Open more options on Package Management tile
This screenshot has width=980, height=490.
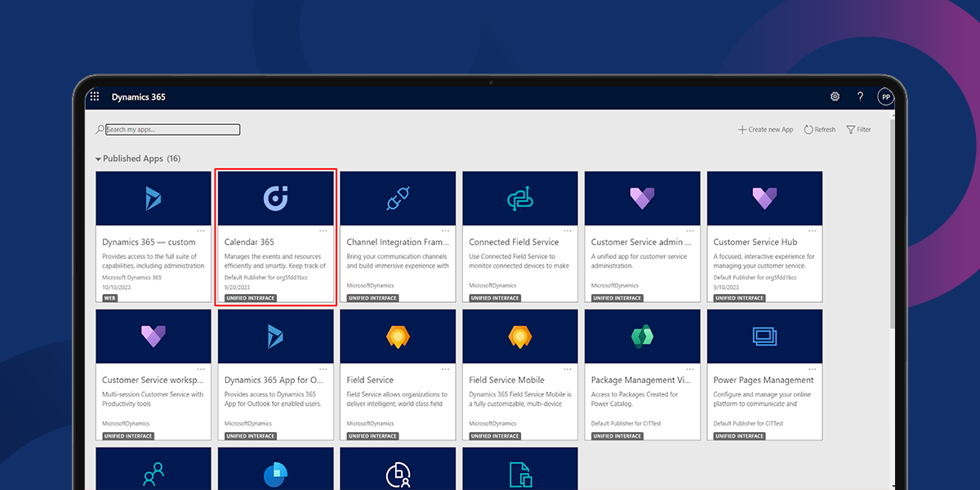tap(690, 369)
